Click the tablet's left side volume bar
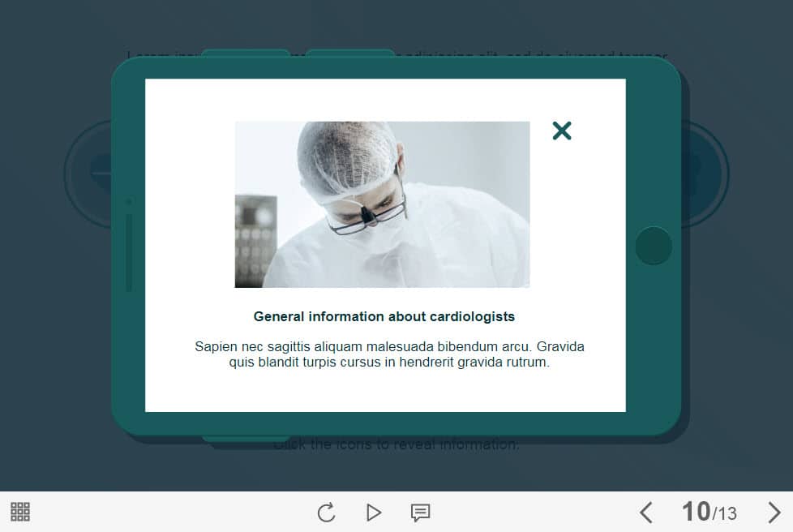Image resolution: width=793 pixels, height=532 pixels. pyautogui.click(x=129, y=251)
